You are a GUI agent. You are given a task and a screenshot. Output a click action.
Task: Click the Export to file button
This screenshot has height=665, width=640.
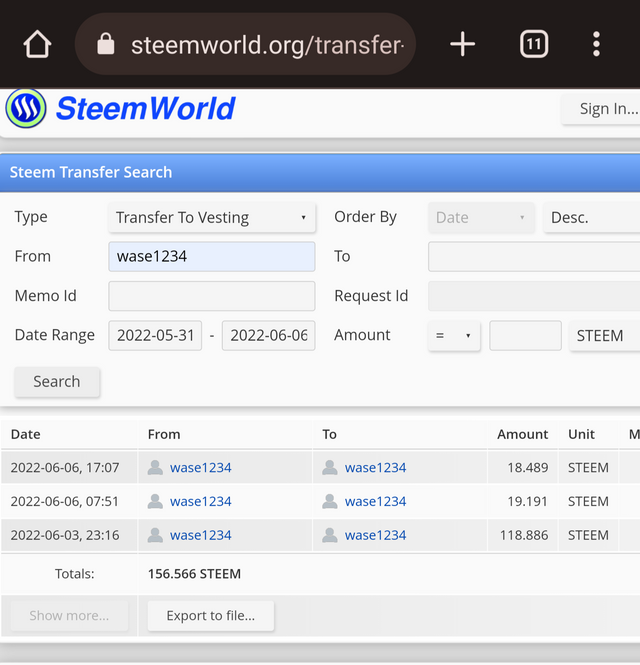[211, 615]
